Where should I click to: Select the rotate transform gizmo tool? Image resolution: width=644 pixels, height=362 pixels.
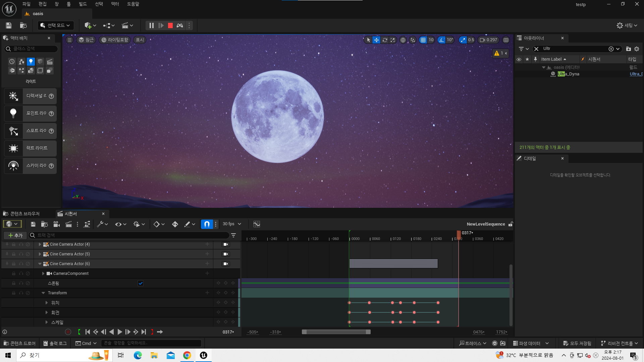tap(385, 40)
